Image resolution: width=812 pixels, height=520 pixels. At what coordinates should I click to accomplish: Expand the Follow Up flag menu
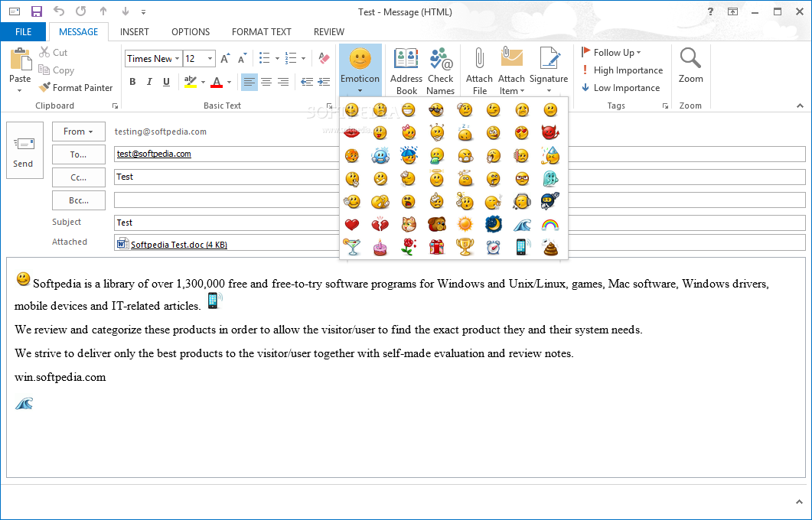tap(611, 52)
